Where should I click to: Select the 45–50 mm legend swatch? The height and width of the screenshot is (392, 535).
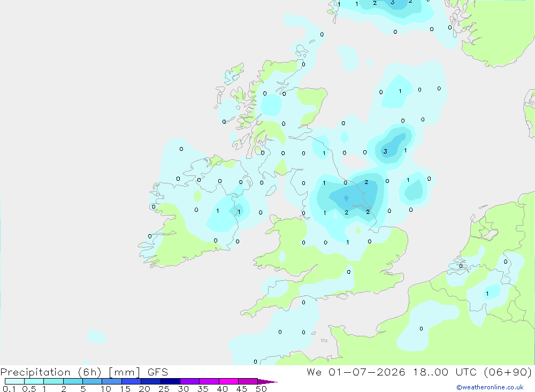pyautogui.click(x=248, y=381)
